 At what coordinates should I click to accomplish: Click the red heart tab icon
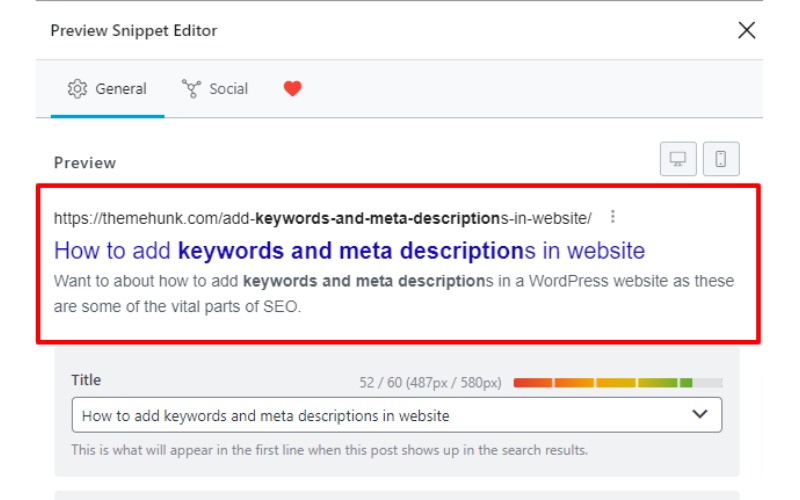tap(292, 89)
